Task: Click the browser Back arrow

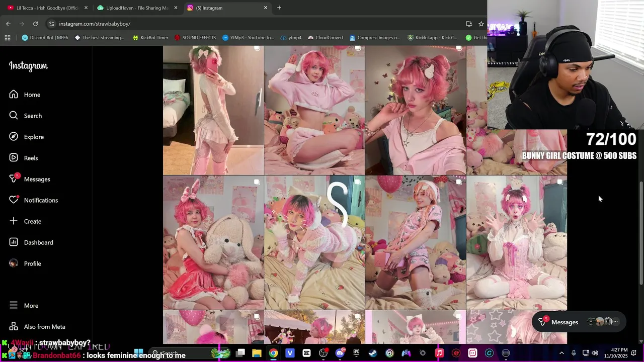Action: pyautogui.click(x=8, y=24)
